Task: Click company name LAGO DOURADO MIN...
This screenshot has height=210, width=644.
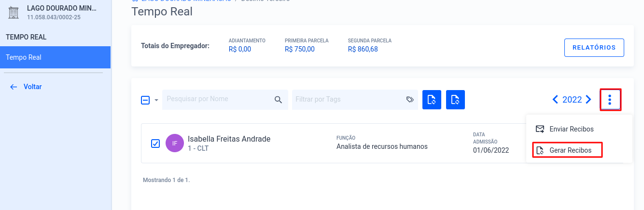Action: click(62, 9)
